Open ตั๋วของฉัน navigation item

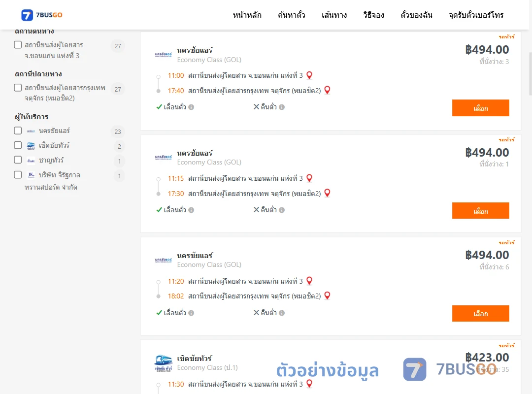(416, 15)
